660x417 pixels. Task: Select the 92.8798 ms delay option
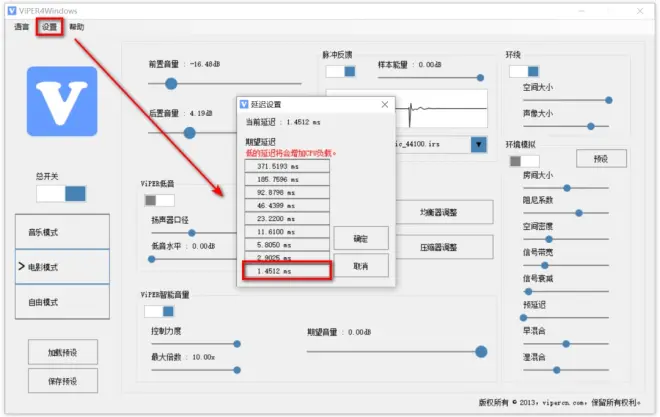[x=287, y=192]
